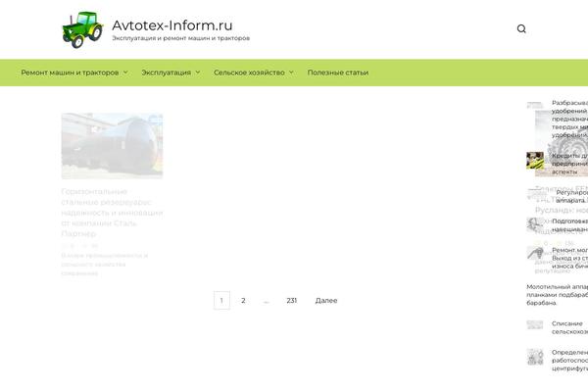Click the Далее next page link
This screenshot has width=588, height=392.
pyautogui.click(x=326, y=301)
